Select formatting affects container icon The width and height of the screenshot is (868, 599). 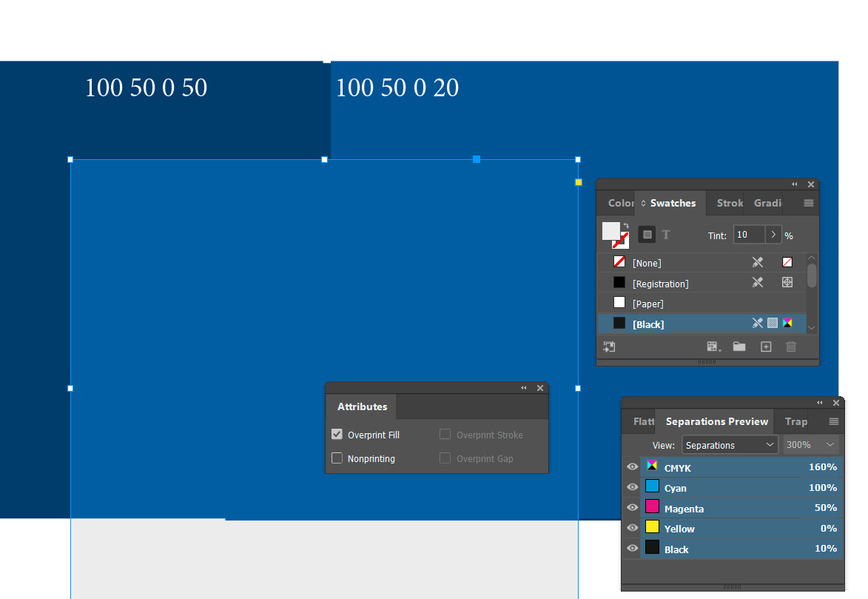(x=647, y=235)
